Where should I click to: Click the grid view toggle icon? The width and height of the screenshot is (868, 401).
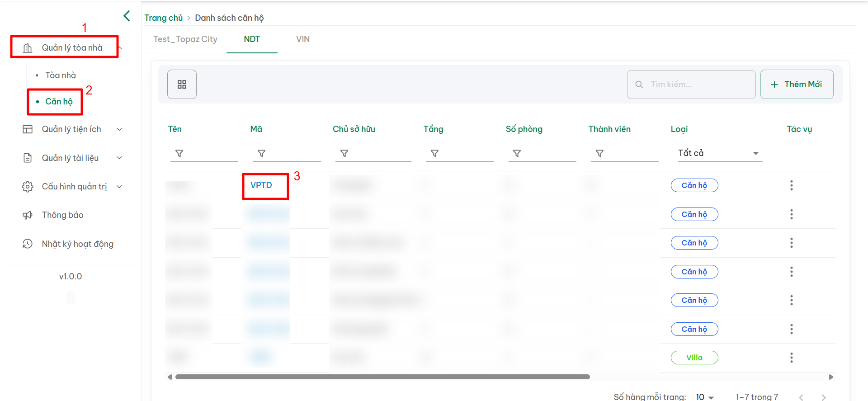[182, 85]
